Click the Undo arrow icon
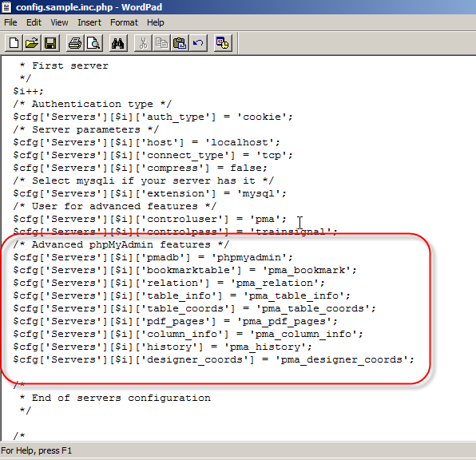Image resolution: width=476 pixels, height=460 pixels. [x=198, y=43]
